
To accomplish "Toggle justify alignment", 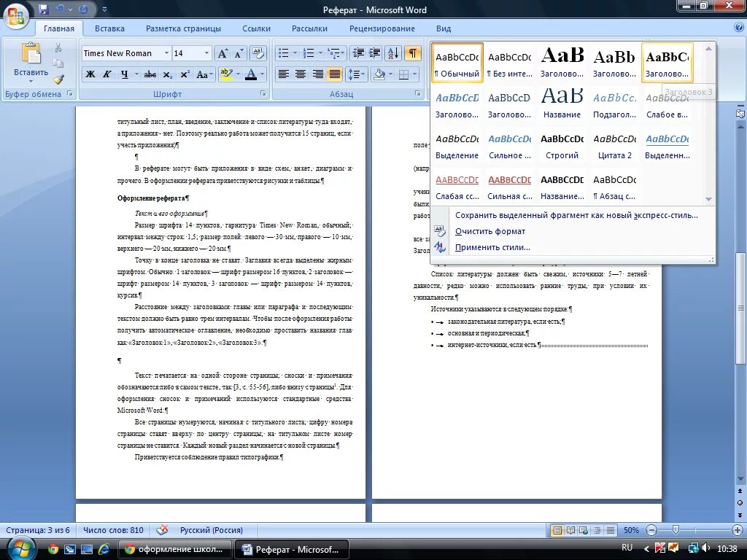I will point(335,74).
